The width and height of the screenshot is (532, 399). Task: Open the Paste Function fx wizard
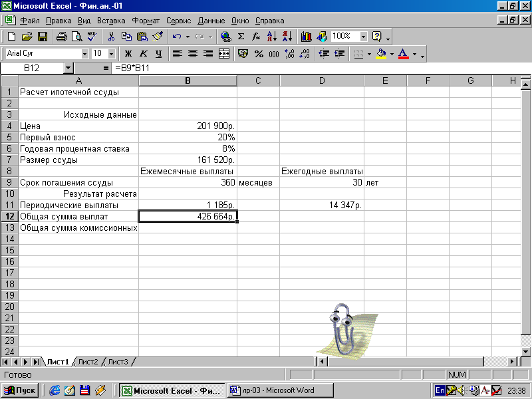tap(256, 37)
